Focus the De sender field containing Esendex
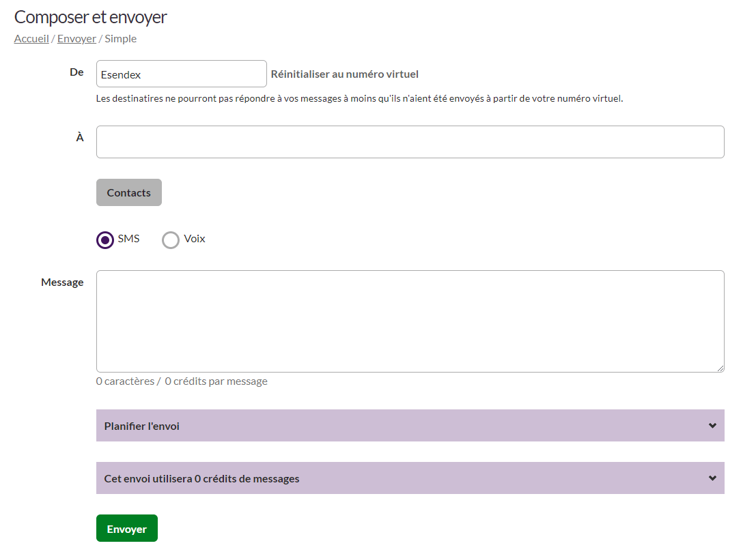The image size is (756, 552). [x=181, y=74]
